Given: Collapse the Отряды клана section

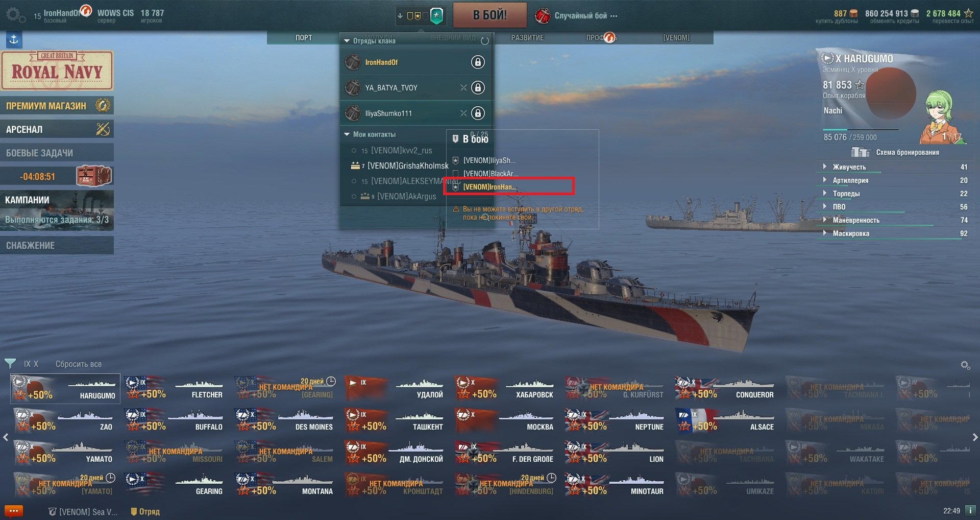Looking at the screenshot, I should [x=347, y=41].
